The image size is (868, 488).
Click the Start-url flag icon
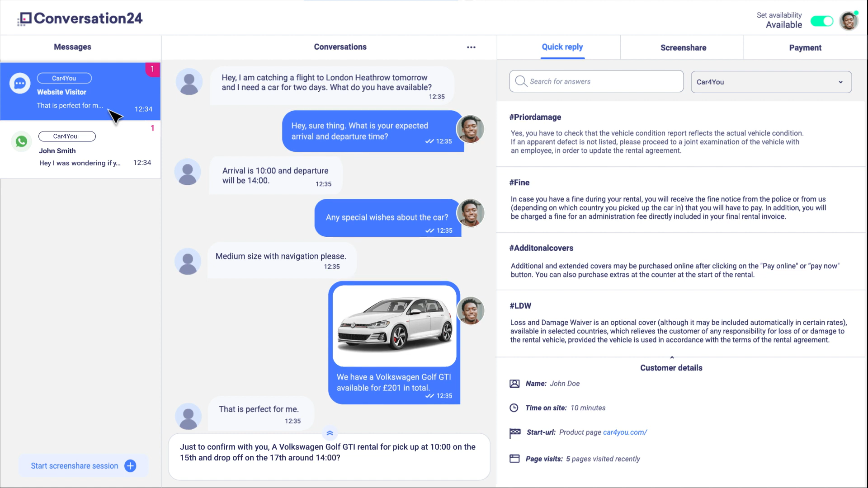coord(514,433)
